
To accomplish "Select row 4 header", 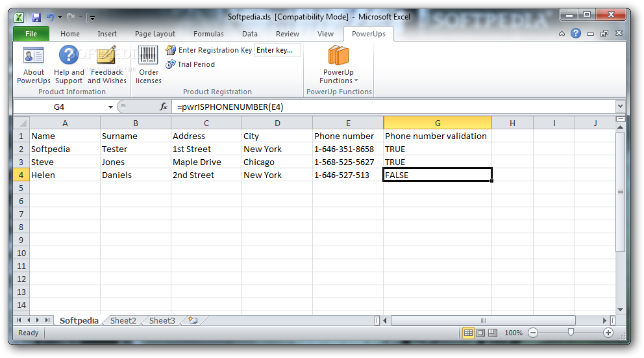I will pos(21,175).
